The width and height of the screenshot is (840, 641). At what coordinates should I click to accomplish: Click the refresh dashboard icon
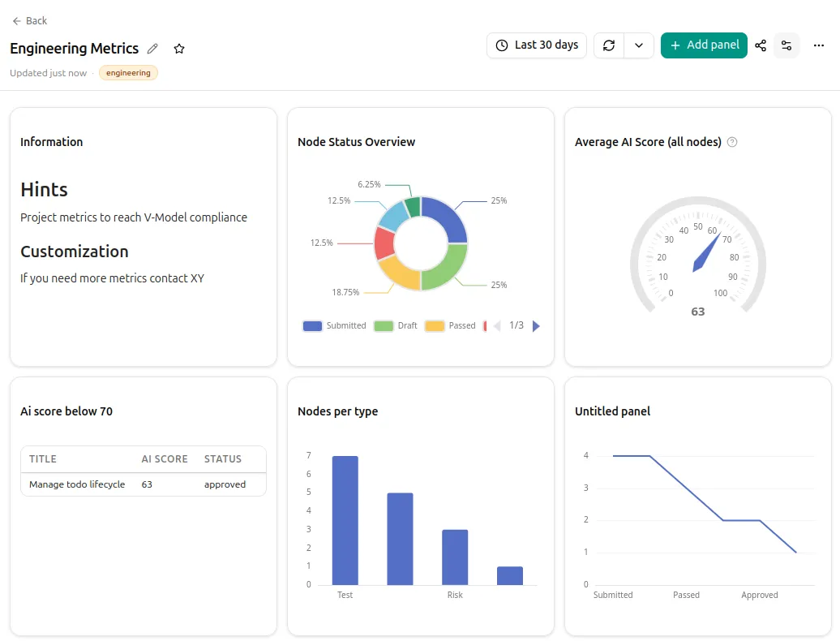pos(609,45)
